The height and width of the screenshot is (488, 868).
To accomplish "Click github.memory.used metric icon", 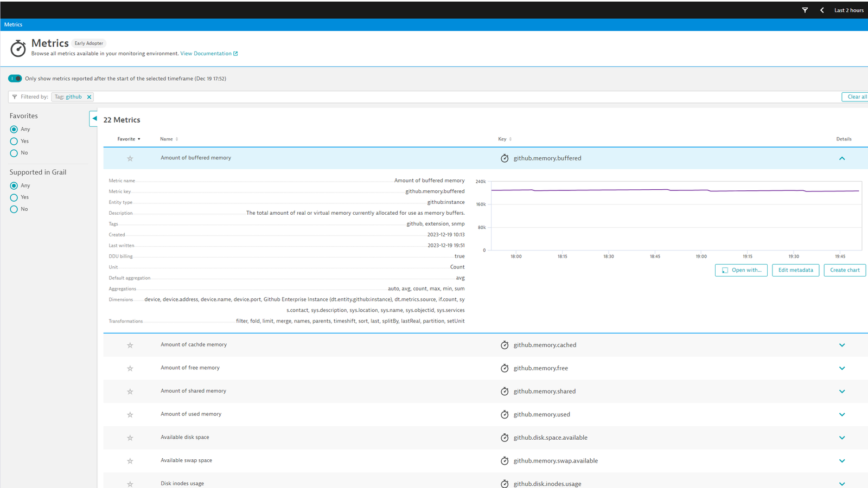I will [x=505, y=414].
